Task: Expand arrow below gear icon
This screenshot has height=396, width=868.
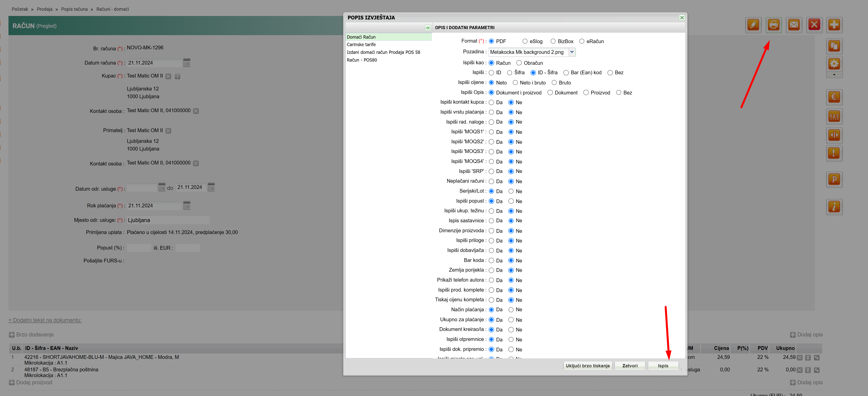Action: [834, 75]
